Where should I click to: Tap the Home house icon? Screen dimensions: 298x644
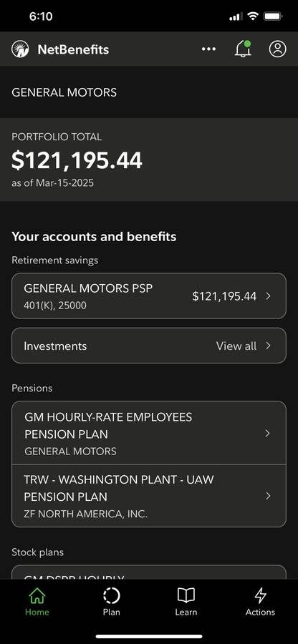coord(37,595)
